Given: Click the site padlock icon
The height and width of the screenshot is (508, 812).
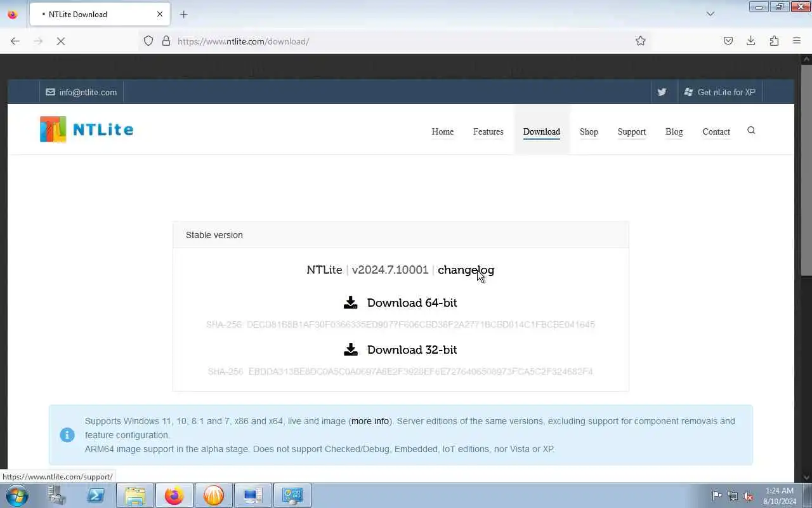Looking at the screenshot, I should point(166,41).
